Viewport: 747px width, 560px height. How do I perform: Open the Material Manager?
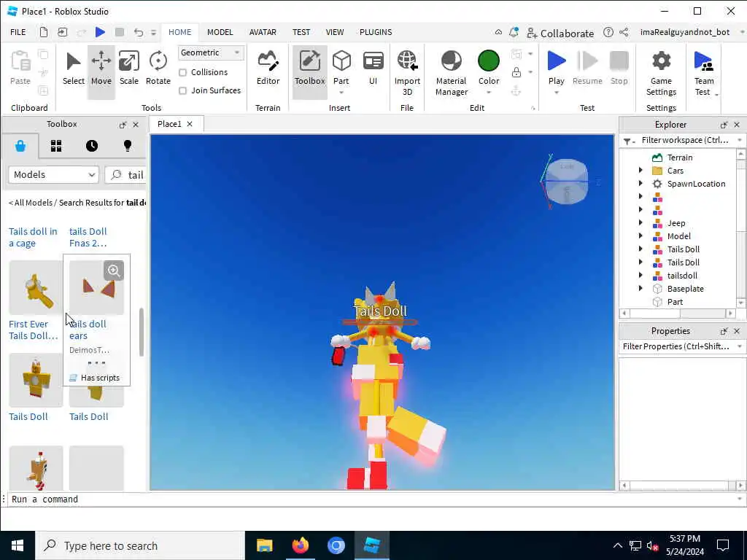click(451, 72)
